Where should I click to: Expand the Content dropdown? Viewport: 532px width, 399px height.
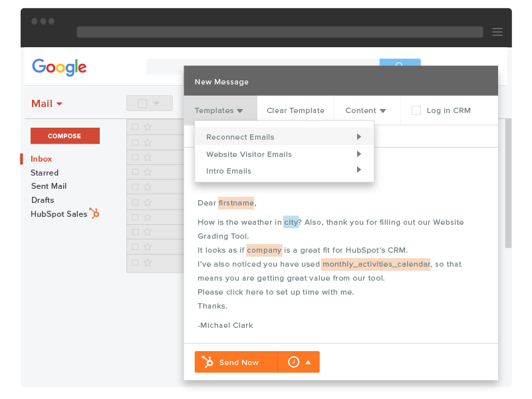point(366,110)
